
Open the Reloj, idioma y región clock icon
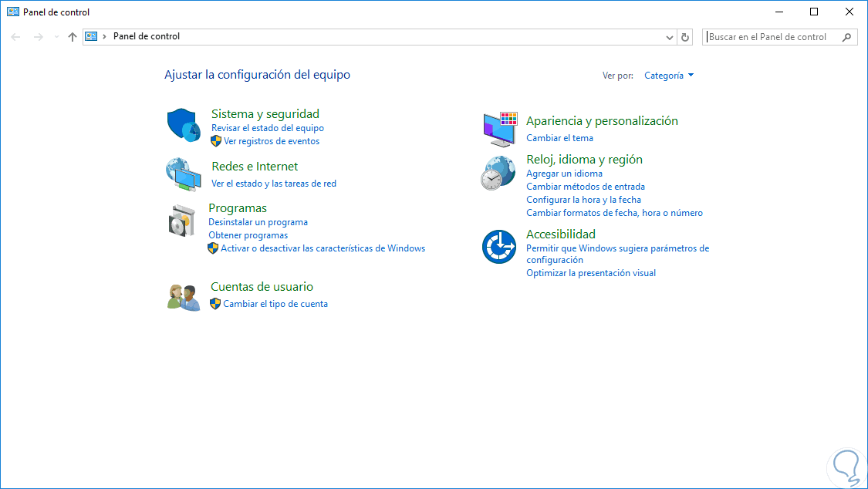(498, 173)
